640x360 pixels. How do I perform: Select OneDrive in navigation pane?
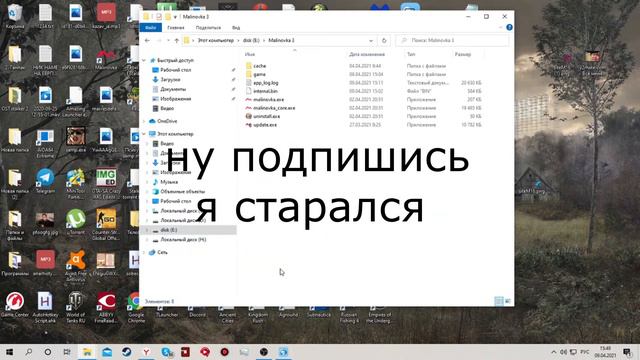point(167,121)
